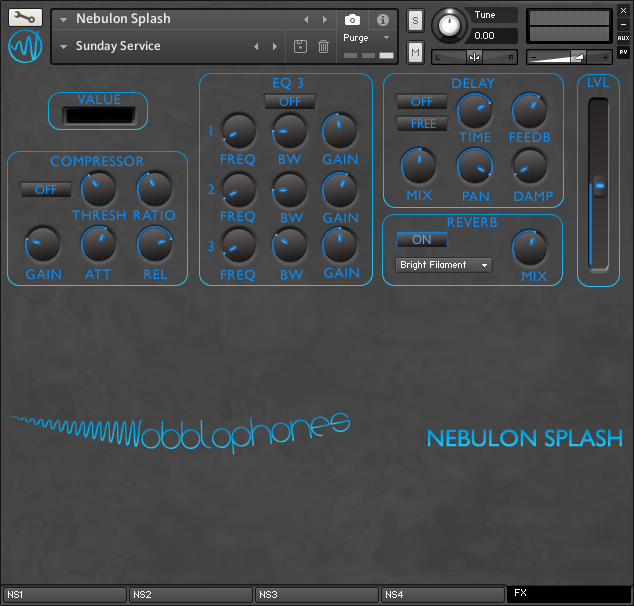Select previous snapshot arrow beside Sunday Service

click(x=256, y=46)
